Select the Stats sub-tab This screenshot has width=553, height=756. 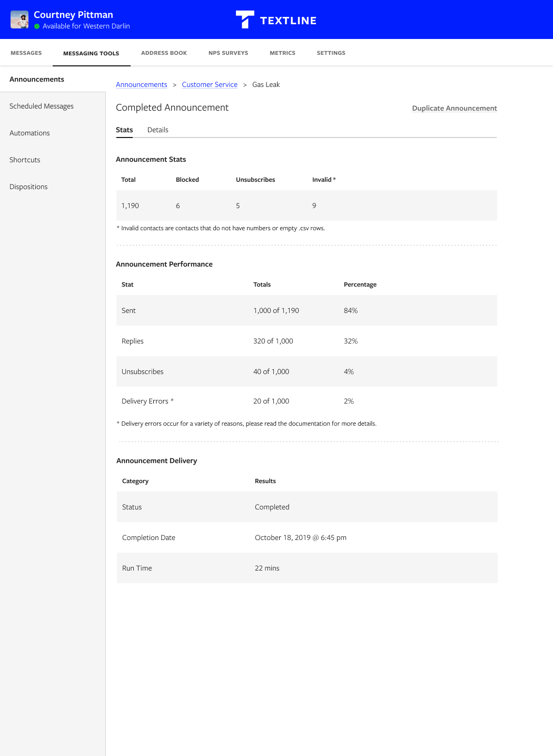(124, 130)
